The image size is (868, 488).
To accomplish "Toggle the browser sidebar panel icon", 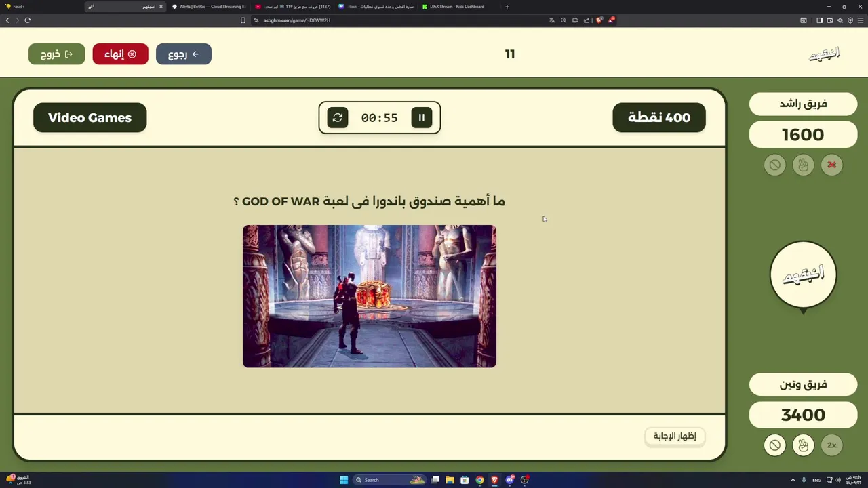I will pos(819,20).
